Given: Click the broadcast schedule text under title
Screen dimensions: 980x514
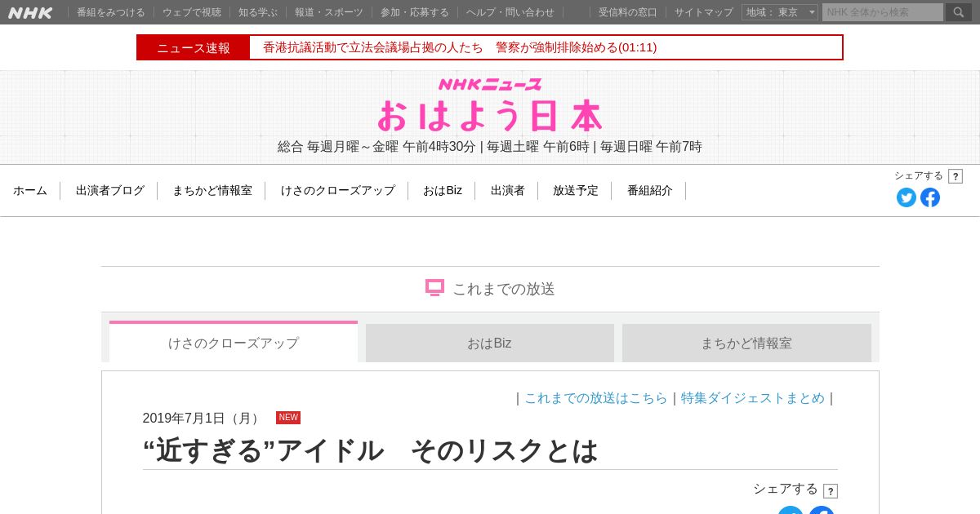Looking at the screenshot, I should (490, 147).
